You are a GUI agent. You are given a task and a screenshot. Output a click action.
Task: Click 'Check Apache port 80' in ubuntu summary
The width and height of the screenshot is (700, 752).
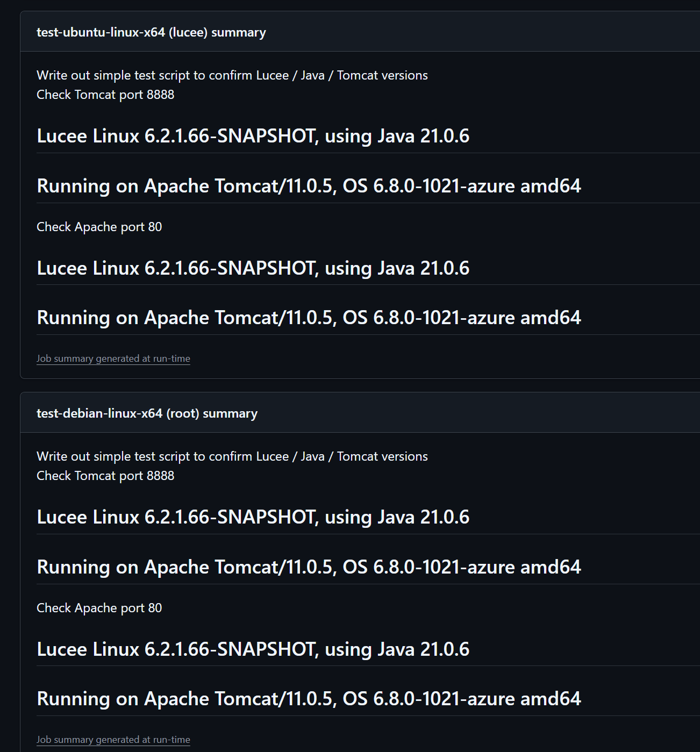tap(99, 227)
